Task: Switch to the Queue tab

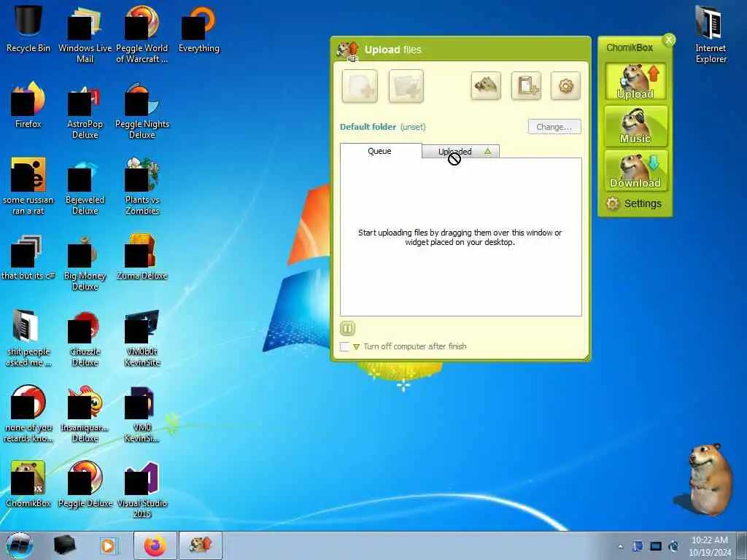Action: (381, 151)
